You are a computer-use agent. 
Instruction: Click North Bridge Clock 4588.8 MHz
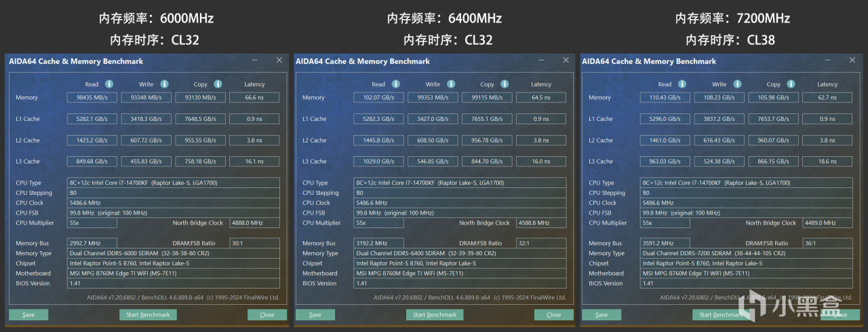click(x=541, y=223)
